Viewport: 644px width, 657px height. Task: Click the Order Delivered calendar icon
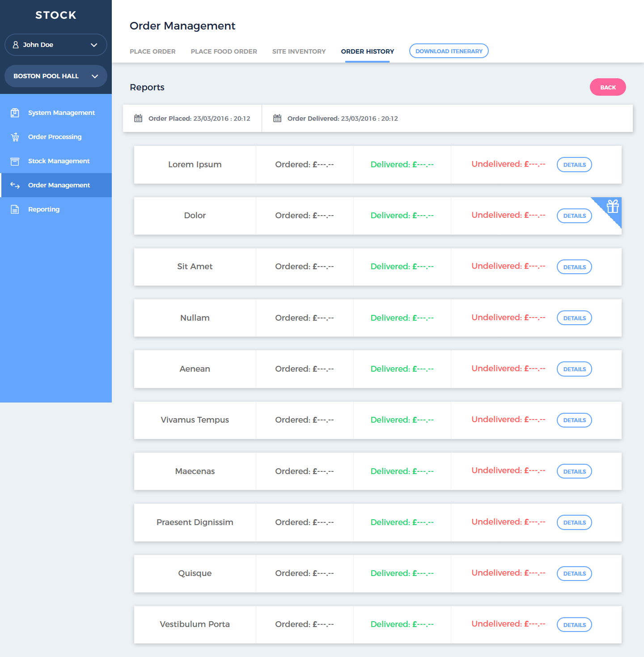[x=277, y=119]
